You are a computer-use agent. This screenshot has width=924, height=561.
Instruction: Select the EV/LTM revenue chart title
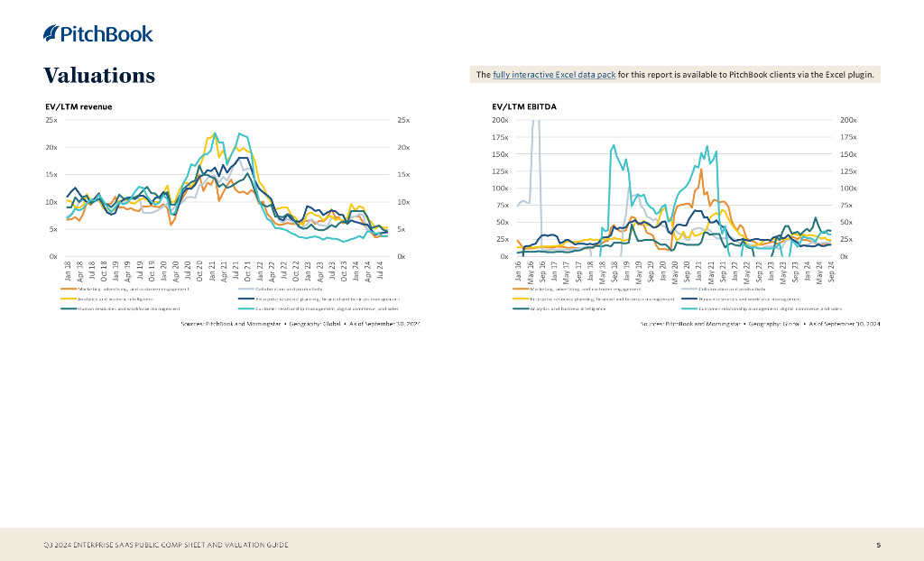[78, 106]
